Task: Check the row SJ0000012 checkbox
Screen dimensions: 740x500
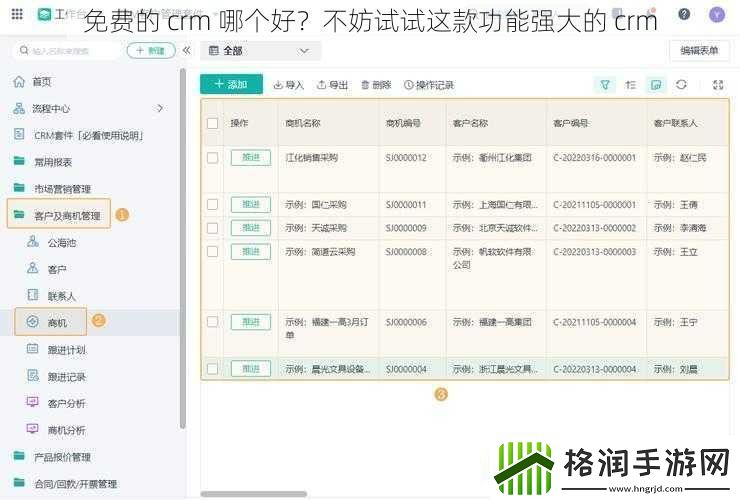Action: coord(212,158)
